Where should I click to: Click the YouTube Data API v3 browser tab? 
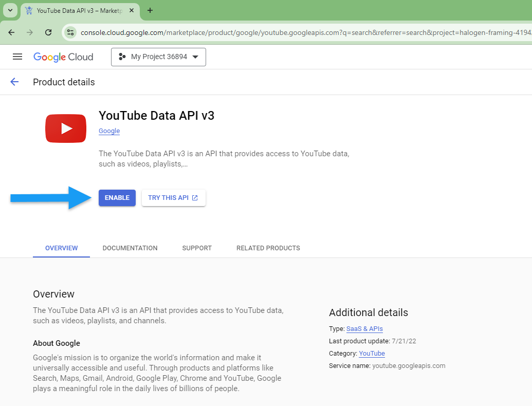point(80,11)
